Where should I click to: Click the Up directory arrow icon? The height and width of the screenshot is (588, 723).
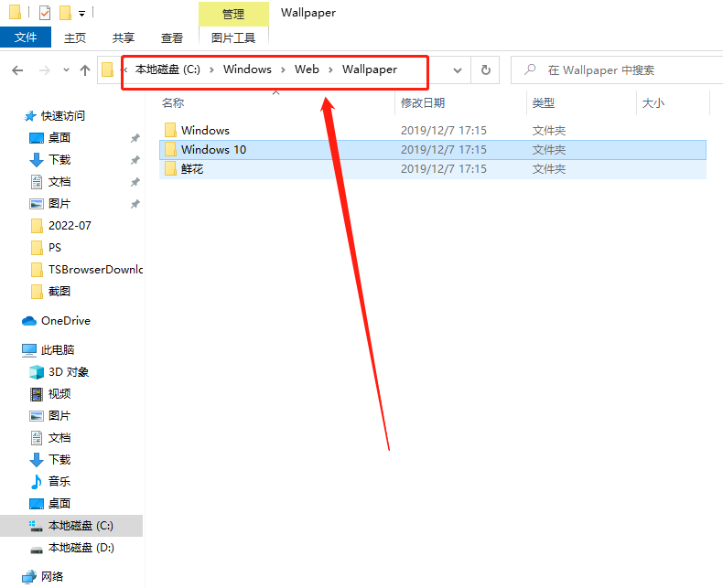point(85,70)
